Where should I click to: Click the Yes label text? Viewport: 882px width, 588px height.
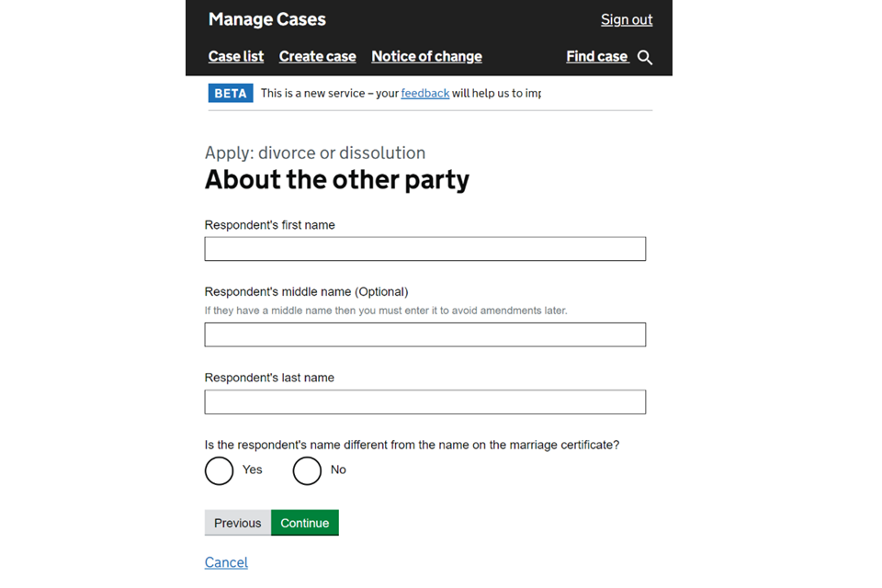click(253, 469)
